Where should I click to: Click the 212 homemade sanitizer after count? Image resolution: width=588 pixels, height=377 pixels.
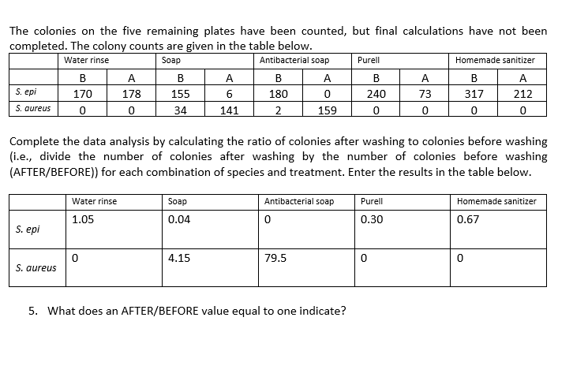(522, 93)
